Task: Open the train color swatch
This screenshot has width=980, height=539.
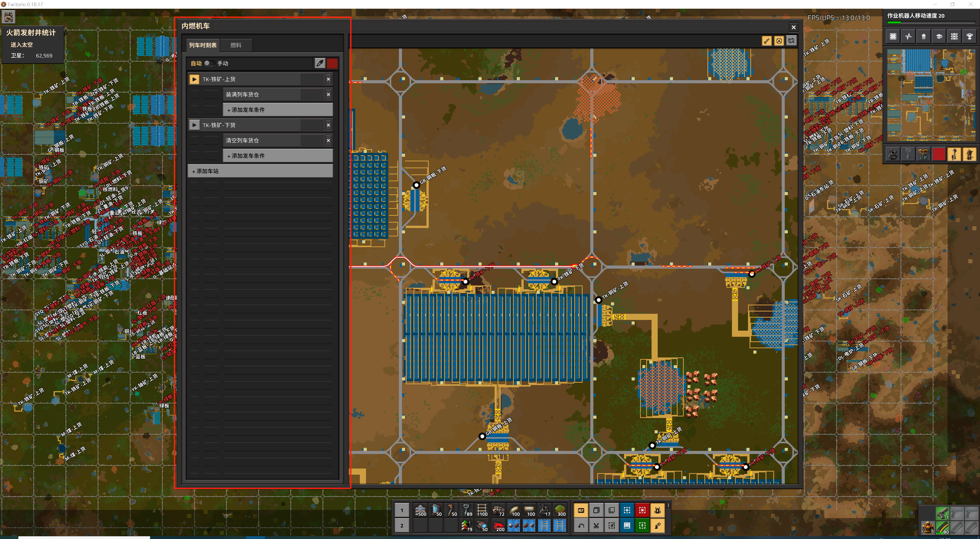Action: coord(332,63)
